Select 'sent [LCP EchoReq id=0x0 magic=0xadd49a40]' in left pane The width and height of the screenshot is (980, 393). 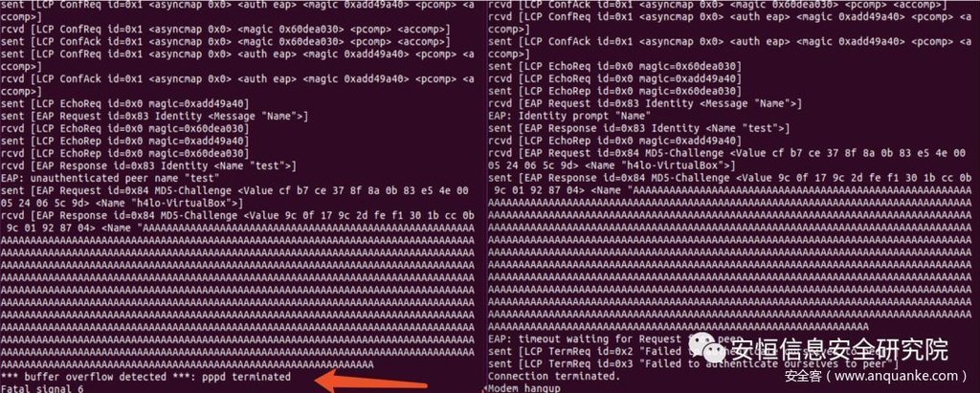click(125, 103)
